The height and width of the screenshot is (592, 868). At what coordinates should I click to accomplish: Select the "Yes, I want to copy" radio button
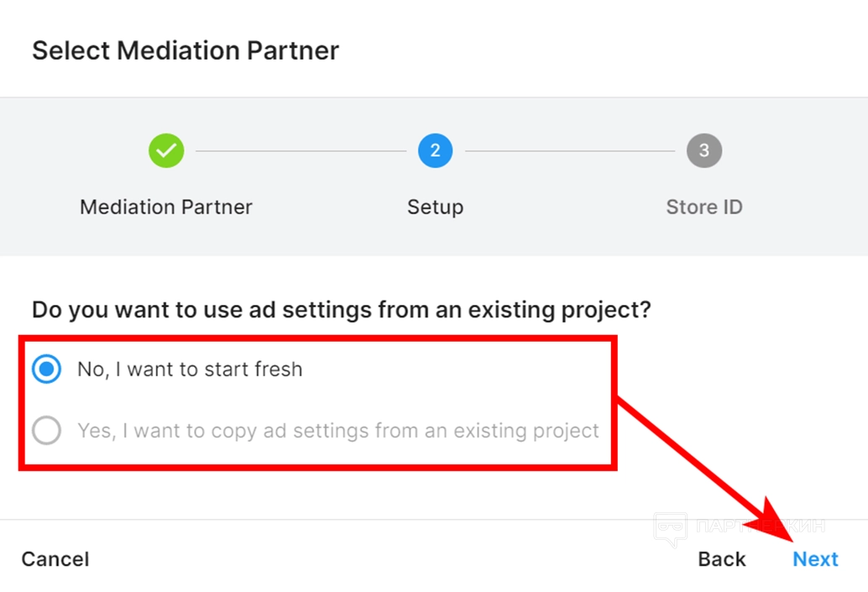(x=46, y=431)
